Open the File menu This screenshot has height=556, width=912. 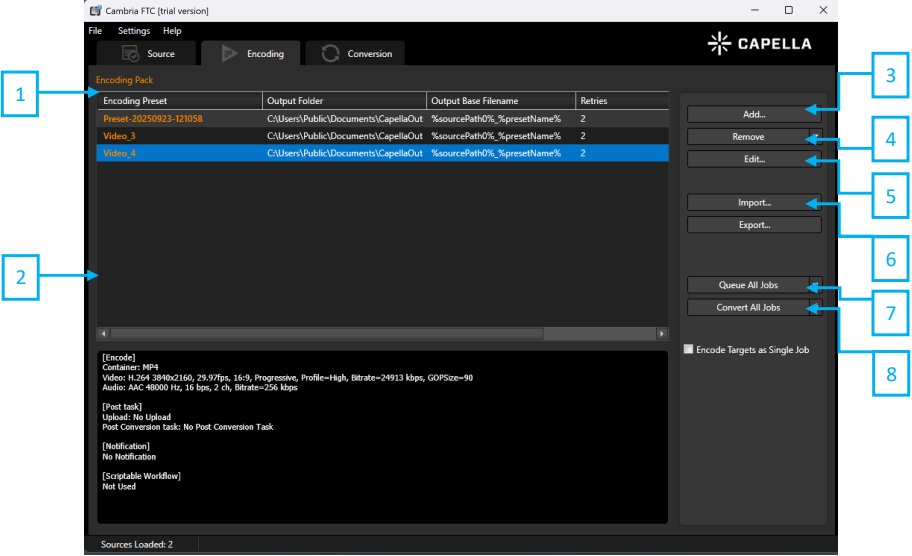(95, 31)
